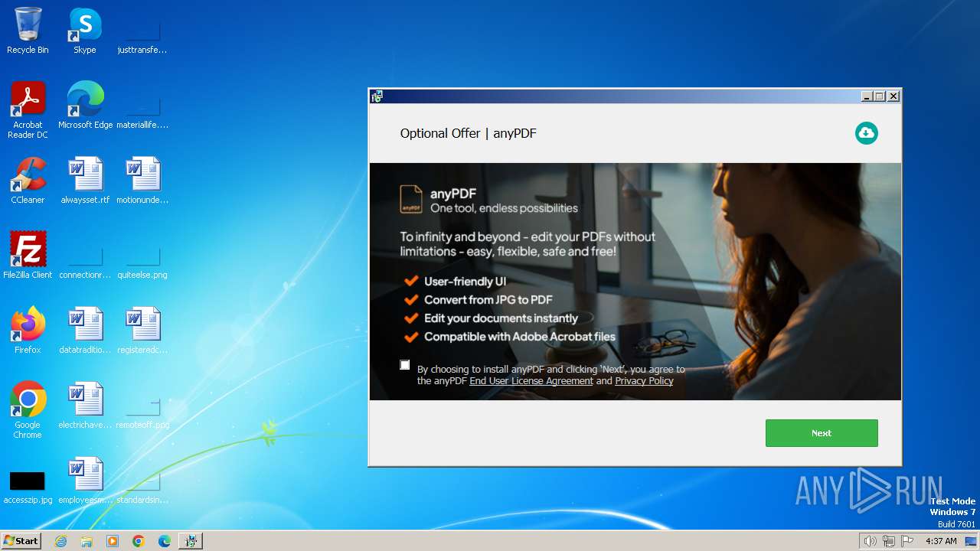Select the CCleaner desktop shortcut

(28, 181)
